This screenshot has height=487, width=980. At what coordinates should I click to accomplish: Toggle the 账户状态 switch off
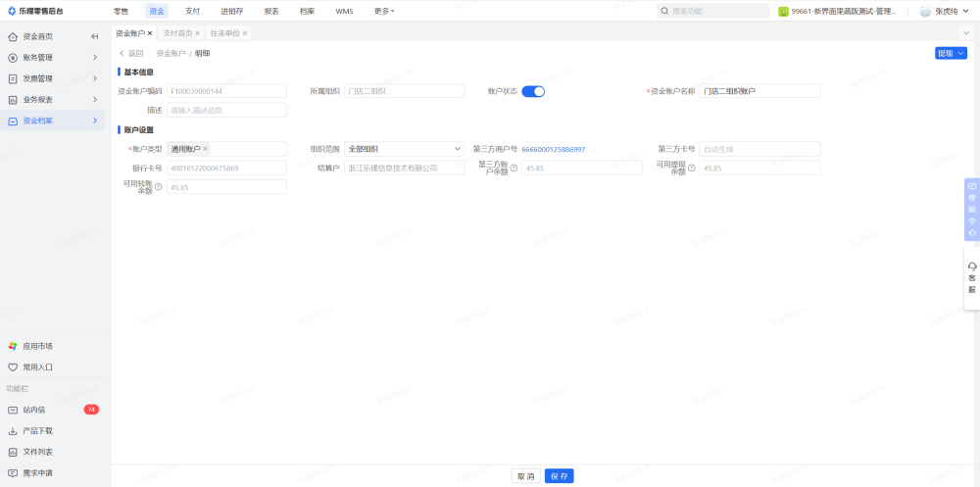[x=532, y=91]
